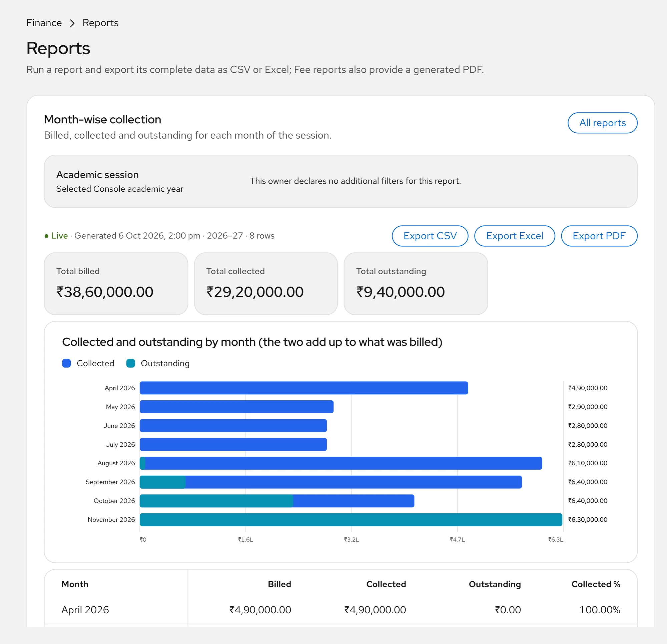Click 'Selected Console academic year' text
Image resolution: width=667 pixels, height=644 pixels.
coord(120,189)
